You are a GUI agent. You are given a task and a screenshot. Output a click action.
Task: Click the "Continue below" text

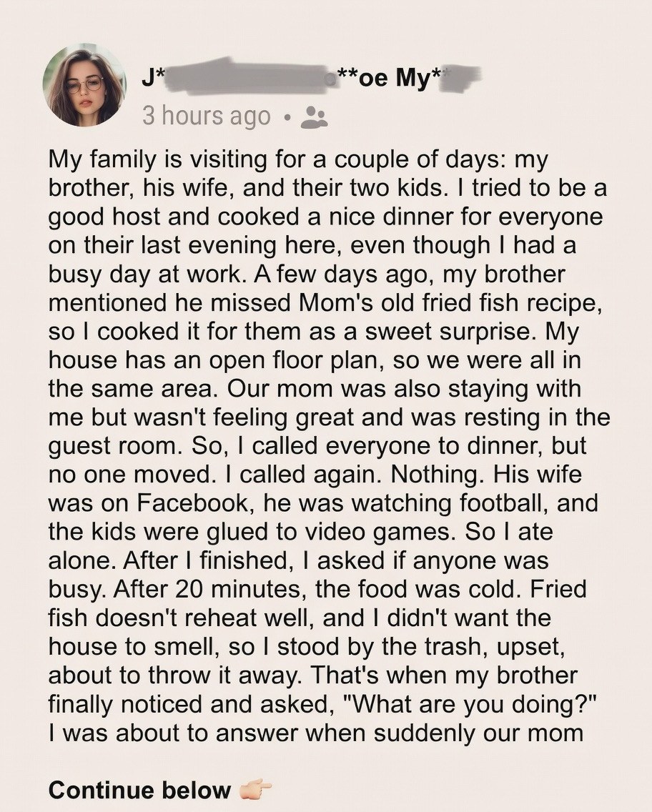(x=139, y=791)
